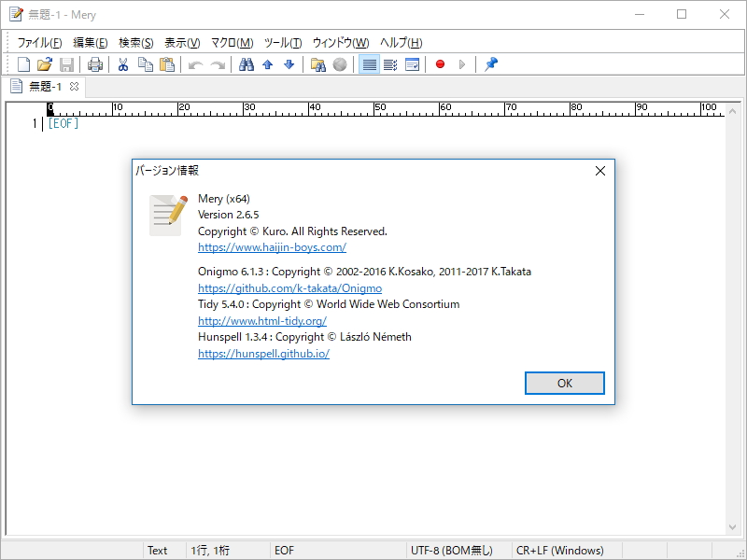
Task: Click the [EOF] marker in editor
Action: (x=63, y=123)
